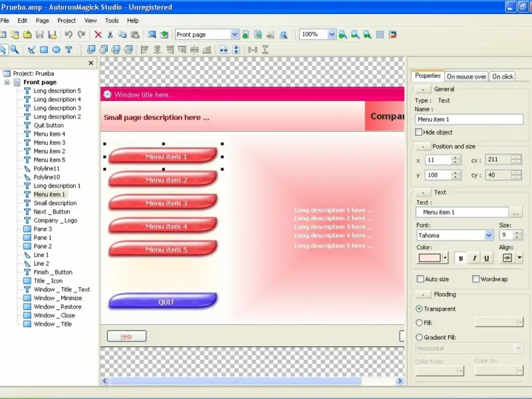532x399 pixels.
Task: Select the Rectangle drawing tool
Action: [x=44, y=50]
